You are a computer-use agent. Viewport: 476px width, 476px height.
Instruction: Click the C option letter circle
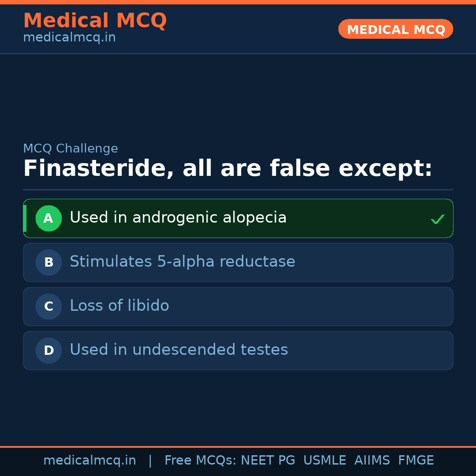point(48,306)
